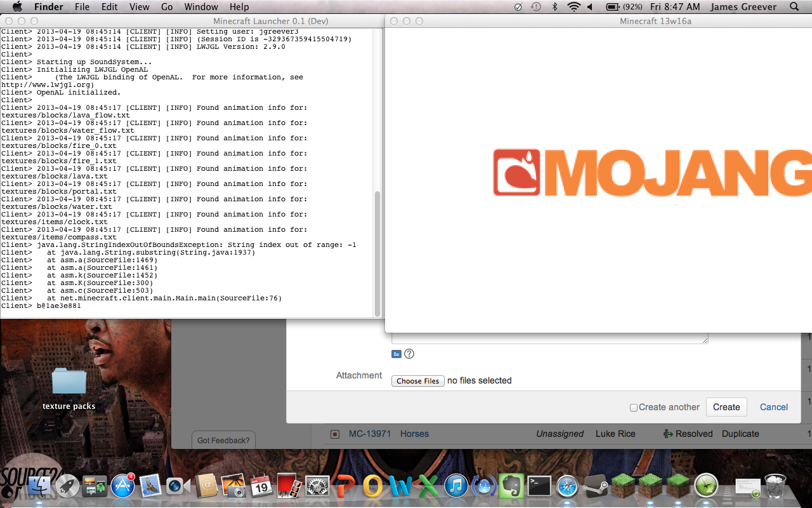Click the 'Duplicate' resolution text
Image resolution: width=812 pixels, height=508 pixels.
tap(740, 434)
